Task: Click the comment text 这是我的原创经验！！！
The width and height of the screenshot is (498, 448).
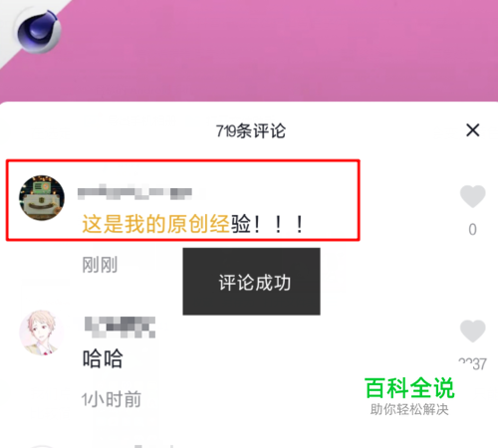Action: click(x=192, y=224)
